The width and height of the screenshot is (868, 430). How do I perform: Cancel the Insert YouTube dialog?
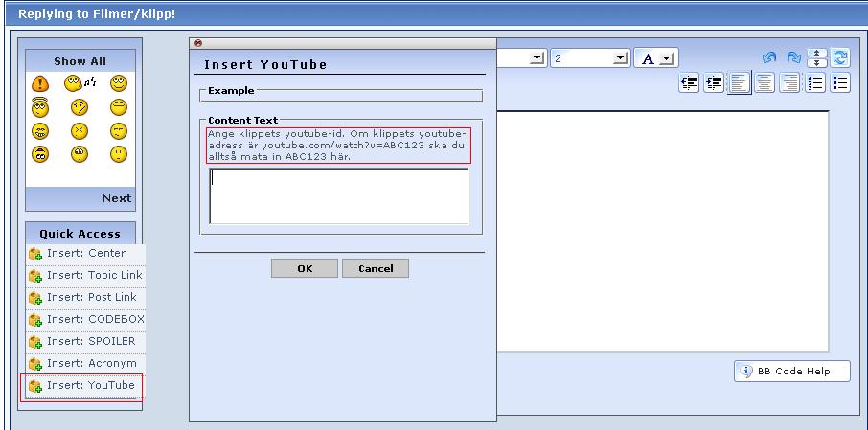coord(376,268)
